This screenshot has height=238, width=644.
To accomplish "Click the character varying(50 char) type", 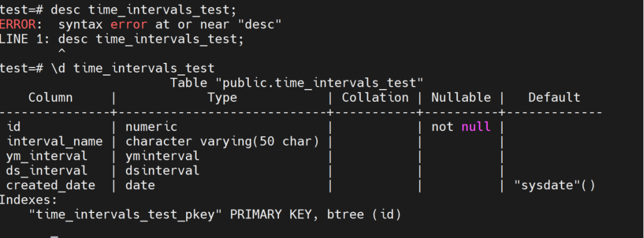I will [x=222, y=141].
